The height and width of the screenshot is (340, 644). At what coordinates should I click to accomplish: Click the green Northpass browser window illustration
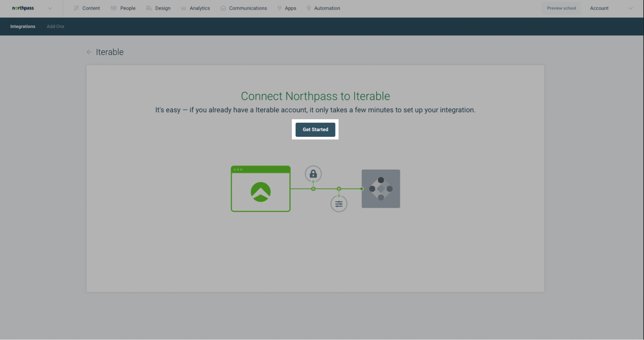(261, 189)
